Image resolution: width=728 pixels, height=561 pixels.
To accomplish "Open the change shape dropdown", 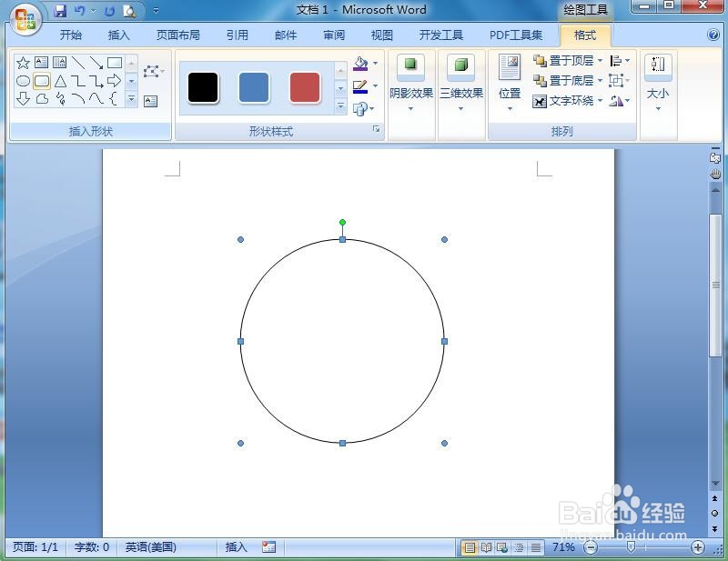I will [x=363, y=109].
